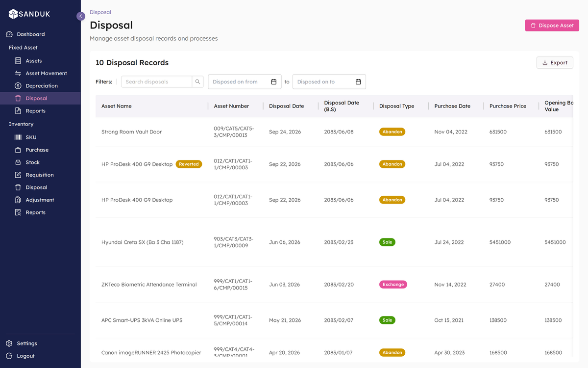Click purchase price 5451000 cell
This screenshot has height=368, width=588.
500,242
